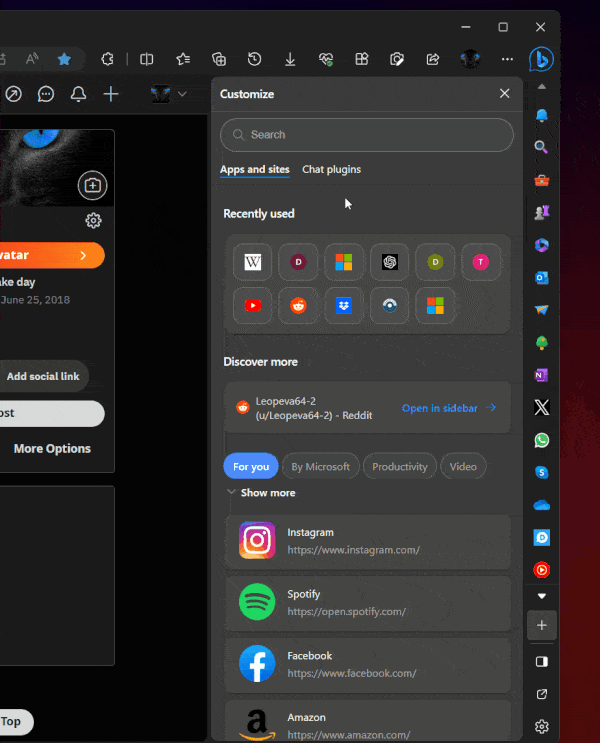The width and height of the screenshot is (600, 743).
Task: Toggle Split screen view in toolbar
Action: pyautogui.click(x=147, y=59)
